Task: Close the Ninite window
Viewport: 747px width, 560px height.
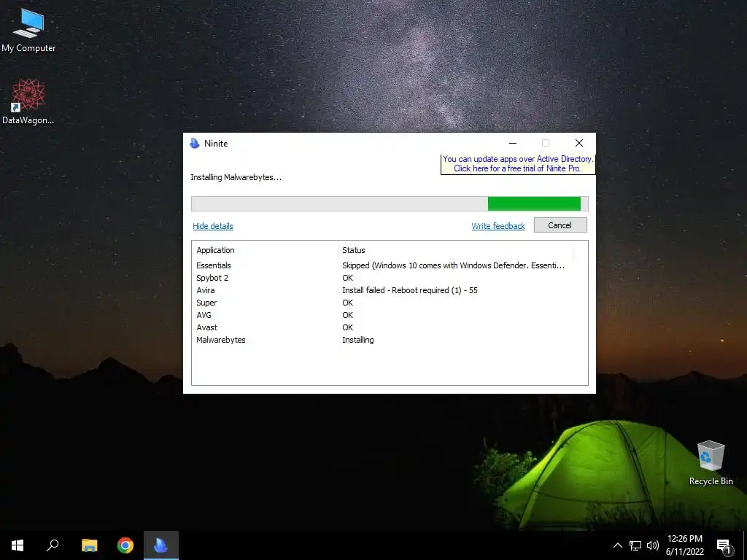Action: pos(578,143)
